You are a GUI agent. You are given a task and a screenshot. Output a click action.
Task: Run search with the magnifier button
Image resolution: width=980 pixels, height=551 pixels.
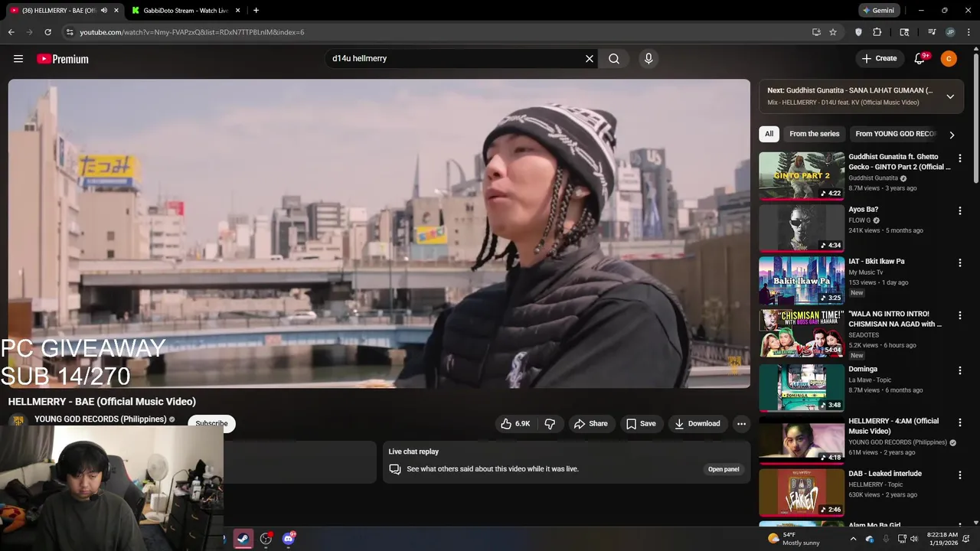pyautogui.click(x=614, y=59)
